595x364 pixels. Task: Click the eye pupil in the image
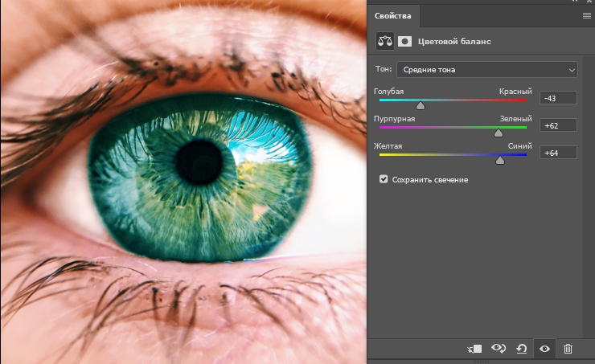coord(199,162)
